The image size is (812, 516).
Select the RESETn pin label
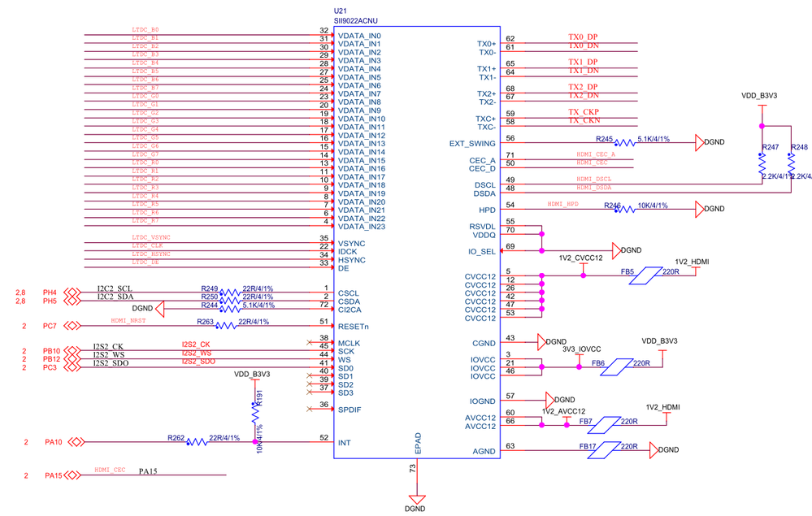click(x=354, y=327)
